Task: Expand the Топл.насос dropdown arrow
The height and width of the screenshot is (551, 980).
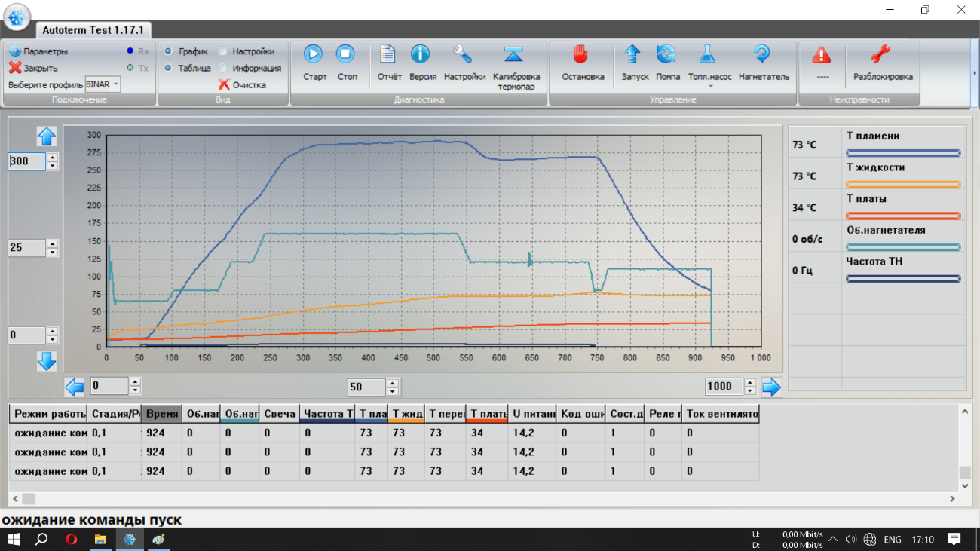Action: pyautogui.click(x=710, y=87)
